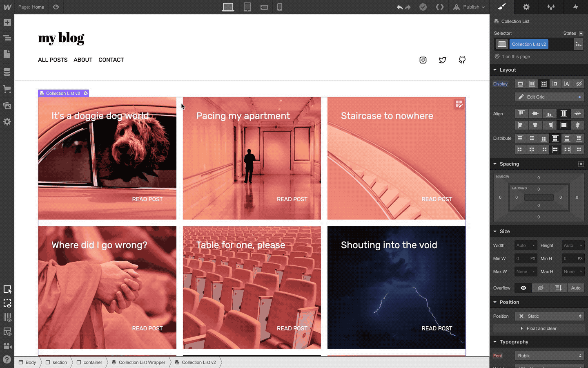This screenshot has width=588, height=368.
Task: Switch to the element Settings tab
Action: click(526, 7)
